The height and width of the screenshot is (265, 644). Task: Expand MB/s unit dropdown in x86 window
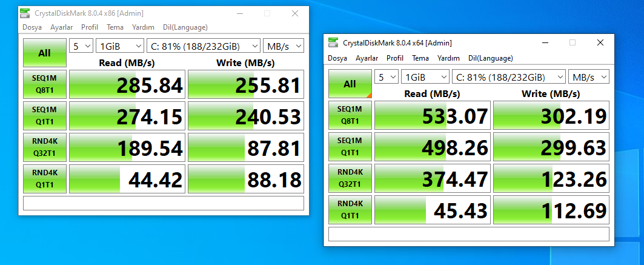tap(284, 46)
